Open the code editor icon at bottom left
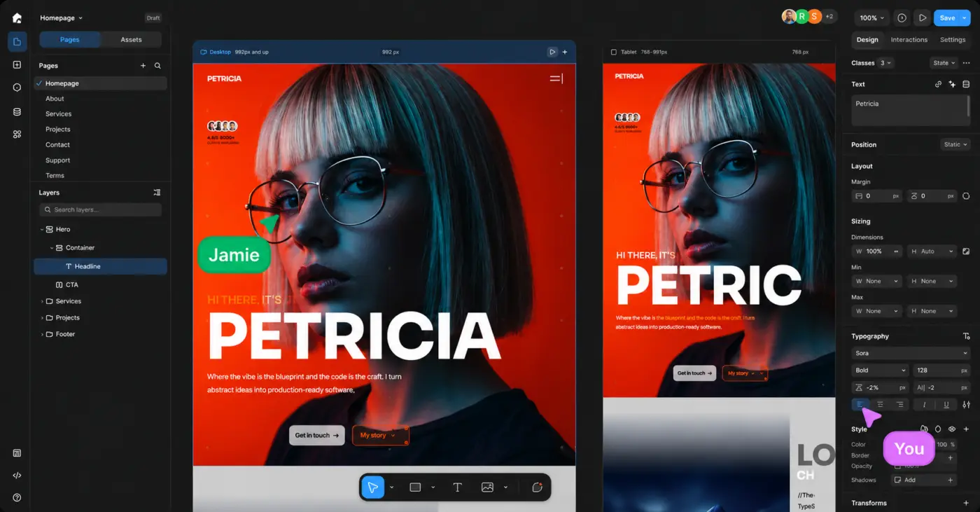The height and width of the screenshot is (512, 980). click(x=17, y=475)
